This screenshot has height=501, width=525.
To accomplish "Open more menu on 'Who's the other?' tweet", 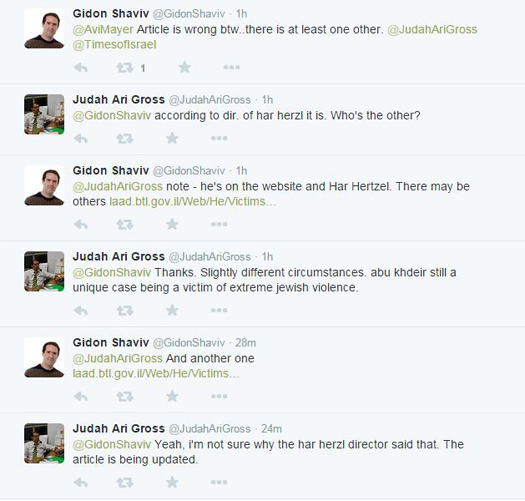I will (219, 138).
